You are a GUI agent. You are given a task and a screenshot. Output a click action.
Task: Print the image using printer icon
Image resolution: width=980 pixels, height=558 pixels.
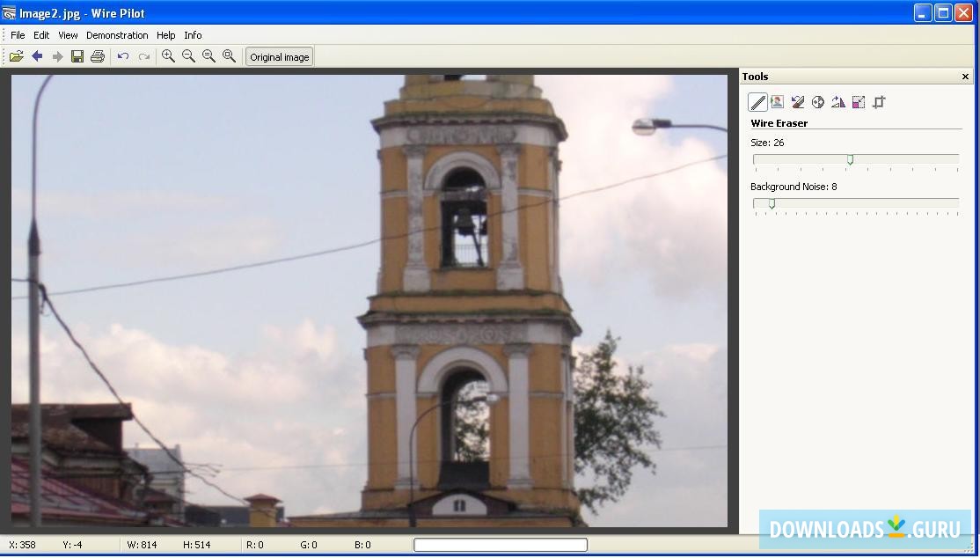(x=98, y=56)
